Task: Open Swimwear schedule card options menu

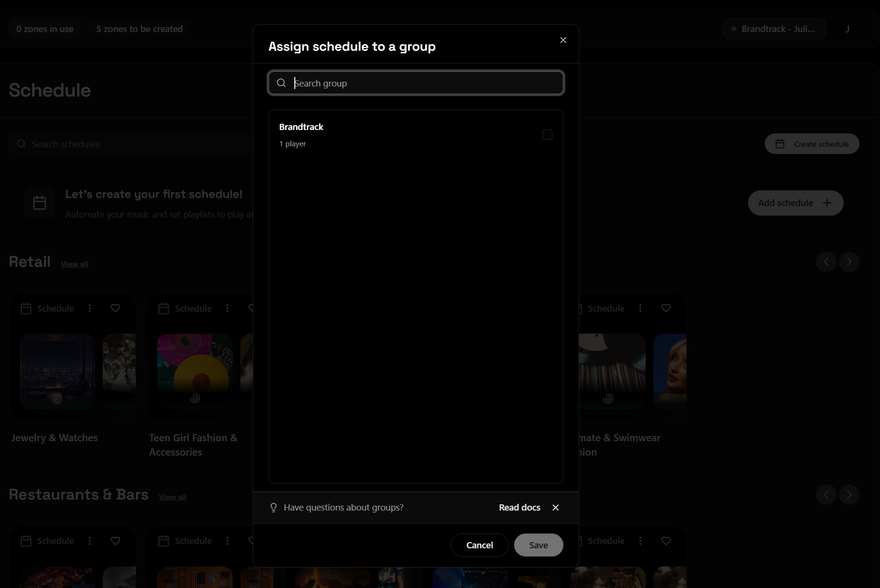Action: tap(640, 308)
